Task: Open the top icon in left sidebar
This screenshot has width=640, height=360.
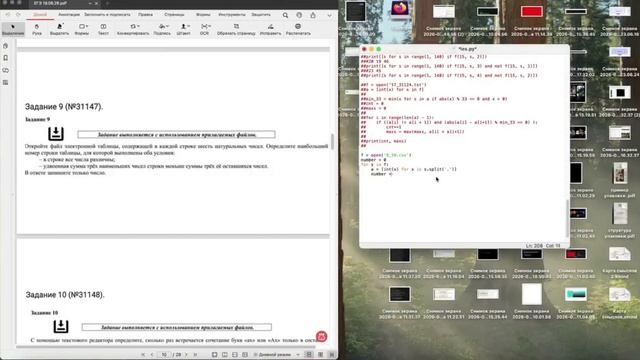Action: click(x=6, y=46)
